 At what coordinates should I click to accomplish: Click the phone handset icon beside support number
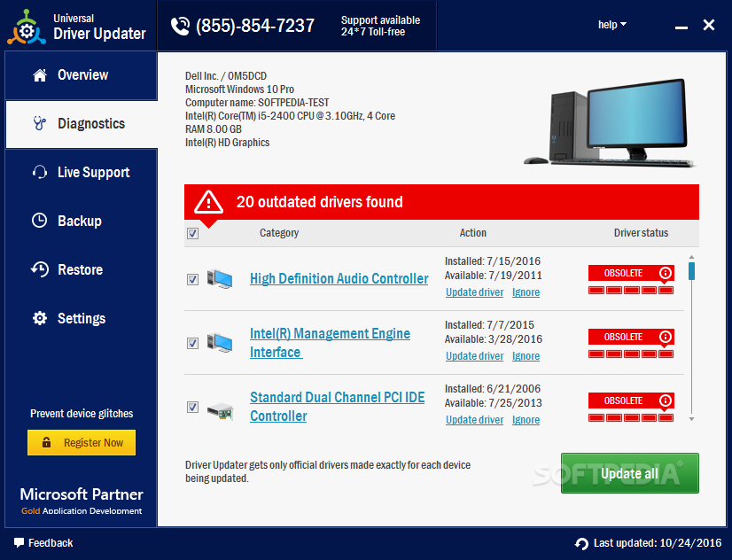pos(180,26)
